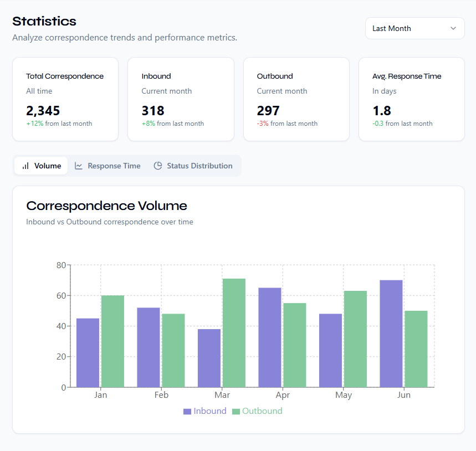The image size is (476, 451).
Task: Click the green Outbound bar for May
Action: (355, 339)
